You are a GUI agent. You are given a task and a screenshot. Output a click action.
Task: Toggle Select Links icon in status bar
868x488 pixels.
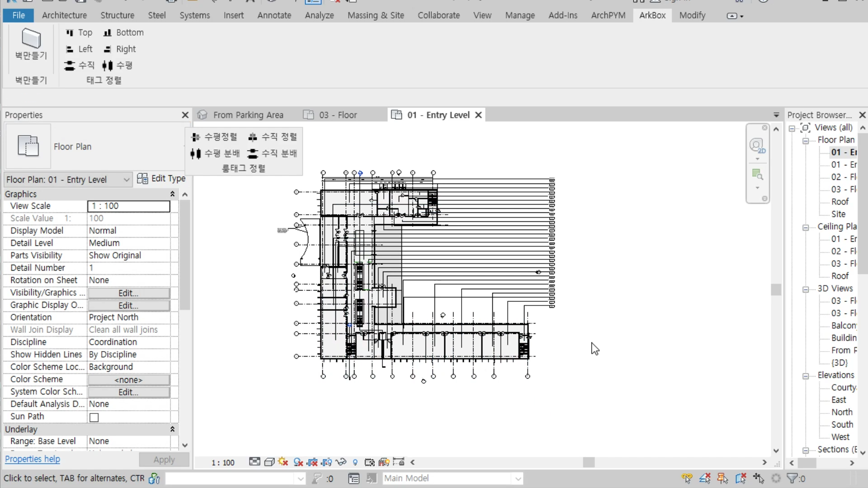tap(687, 478)
